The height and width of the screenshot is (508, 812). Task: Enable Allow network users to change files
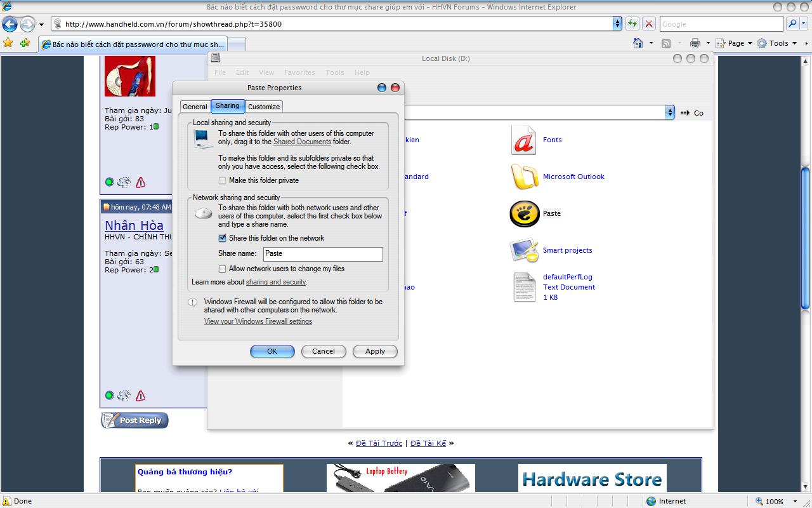223,269
